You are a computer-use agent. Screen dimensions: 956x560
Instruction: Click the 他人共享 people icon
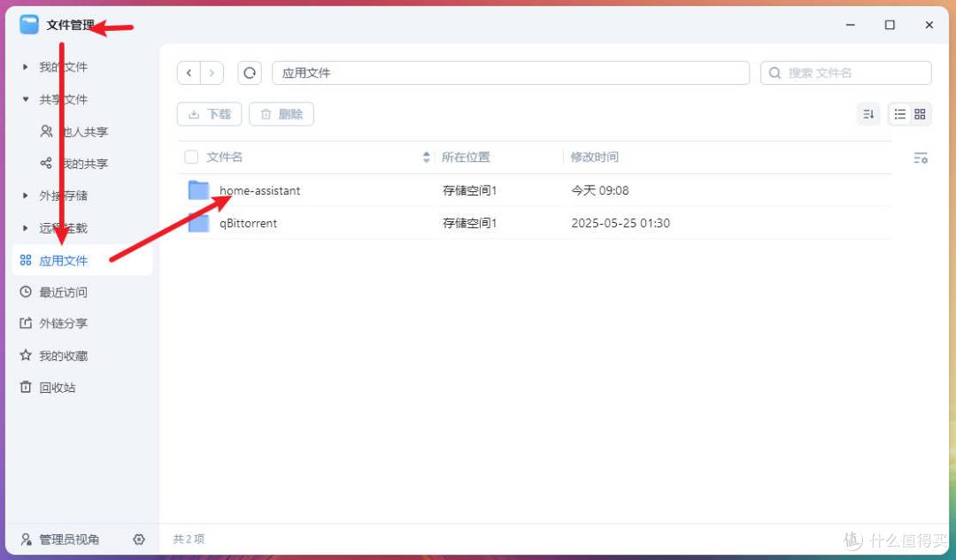[46, 131]
